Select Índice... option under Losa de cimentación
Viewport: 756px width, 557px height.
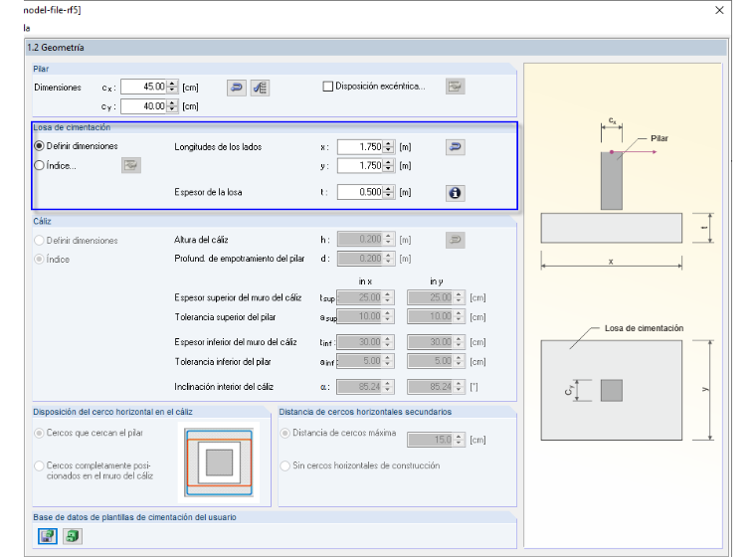pos(40,165)
